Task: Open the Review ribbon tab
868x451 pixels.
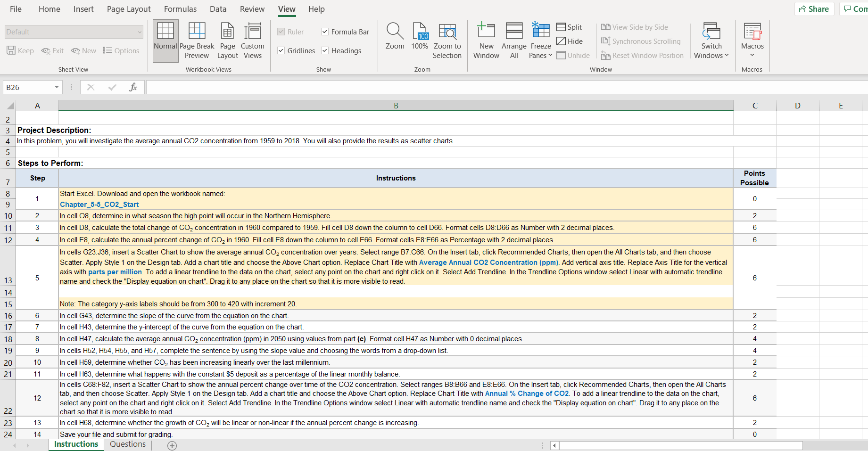Action: (252, 9)
